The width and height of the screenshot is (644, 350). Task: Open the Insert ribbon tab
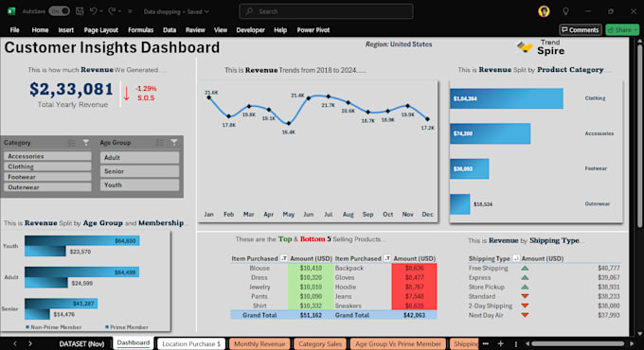click(x=65, y=30)
